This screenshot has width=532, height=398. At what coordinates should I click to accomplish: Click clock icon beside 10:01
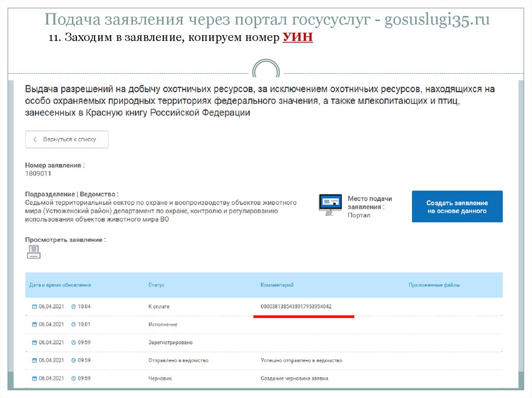pos(74,324)
